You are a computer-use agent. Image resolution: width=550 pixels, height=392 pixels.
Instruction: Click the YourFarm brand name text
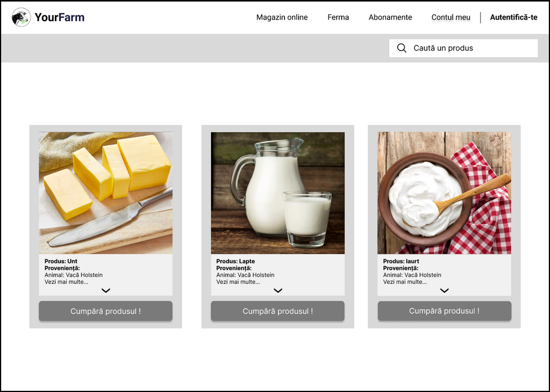(59, 17)
